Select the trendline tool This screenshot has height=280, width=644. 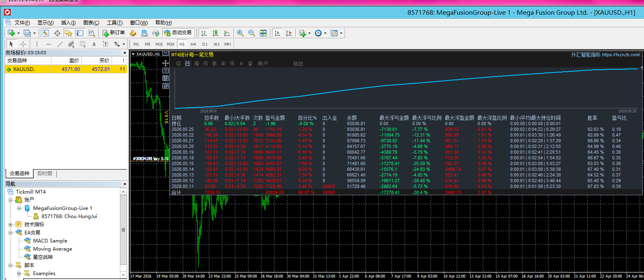pyautogui.click(x=60, y=44)
